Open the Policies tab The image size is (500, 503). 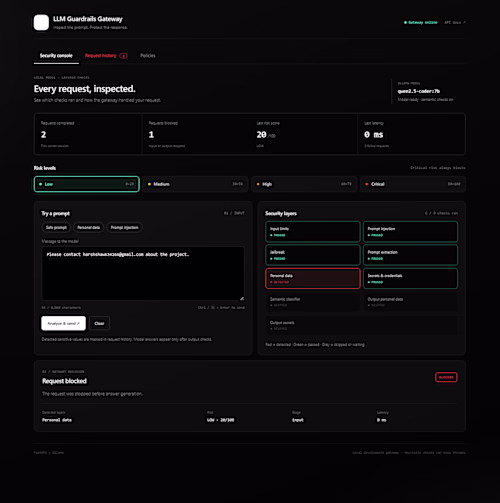148,56
